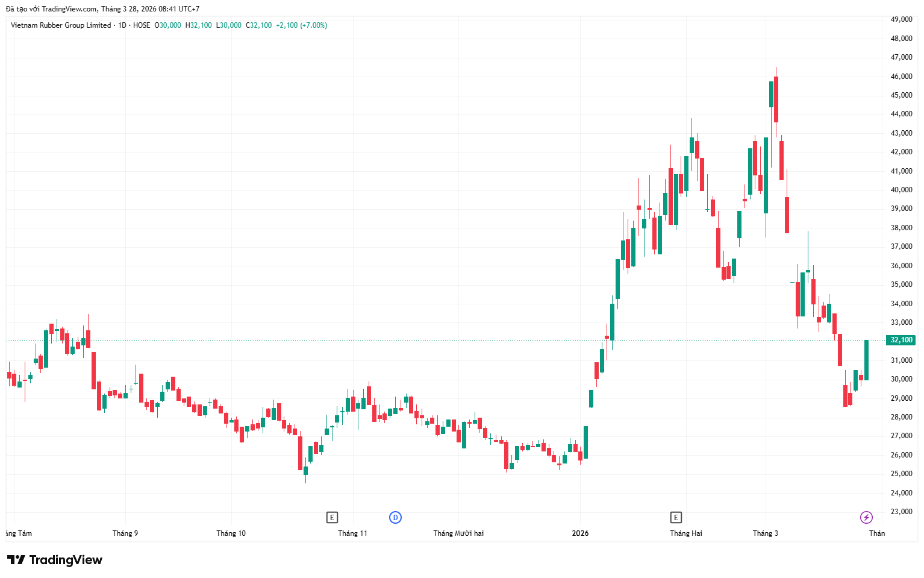Click the HOSE exchange label
The image size is (924, 578).
142,25
